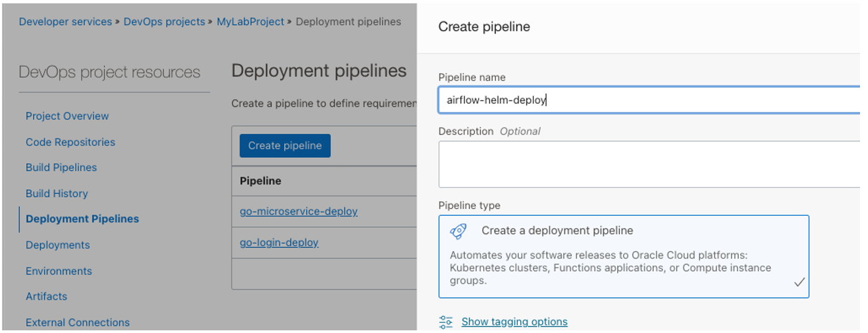Navigate to DevOps projects breadcrumb
868x333 pixels.
[x=164, y=22]
